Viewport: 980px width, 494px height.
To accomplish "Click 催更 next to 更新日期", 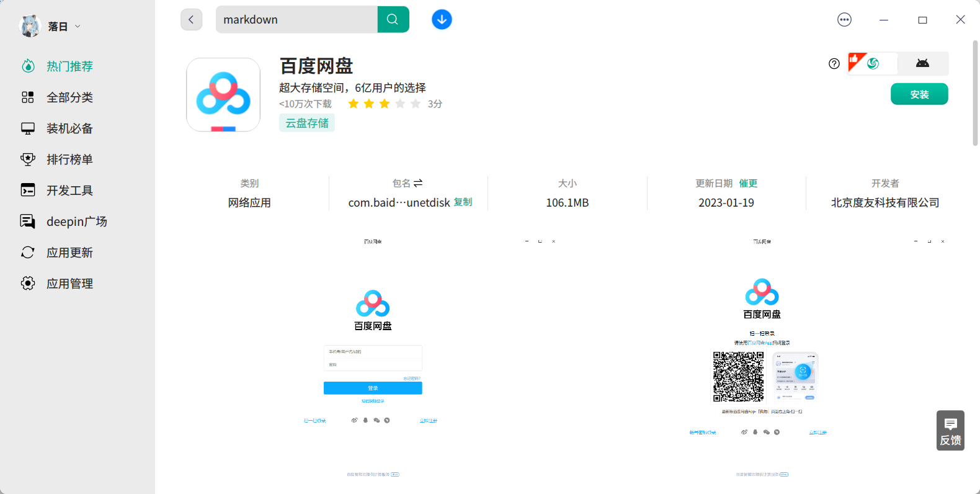I will tap(748, 184).
